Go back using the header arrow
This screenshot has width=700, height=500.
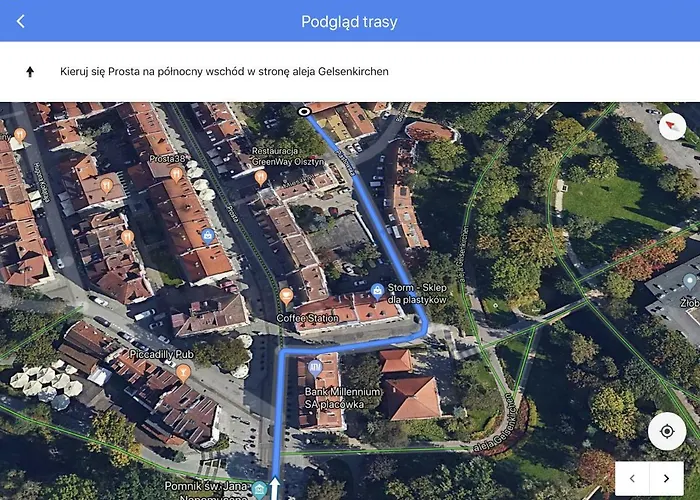(x=21, y=21)
